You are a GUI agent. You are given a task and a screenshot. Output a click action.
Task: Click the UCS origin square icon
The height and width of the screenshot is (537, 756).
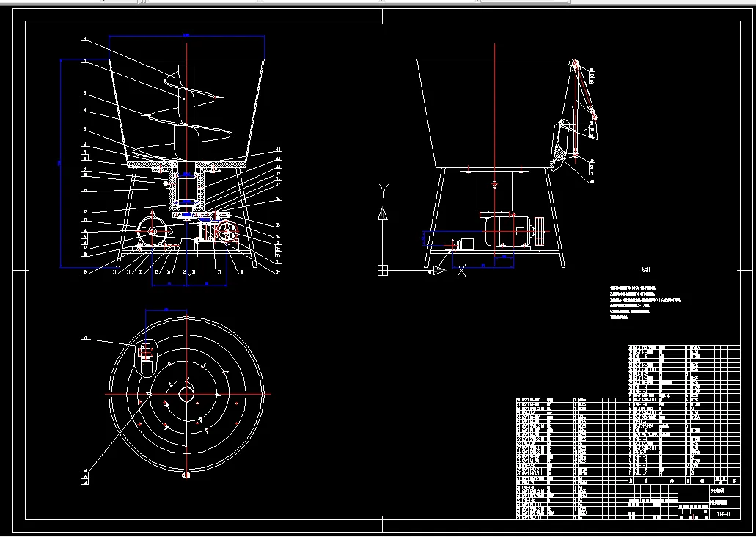click(382, 270)
